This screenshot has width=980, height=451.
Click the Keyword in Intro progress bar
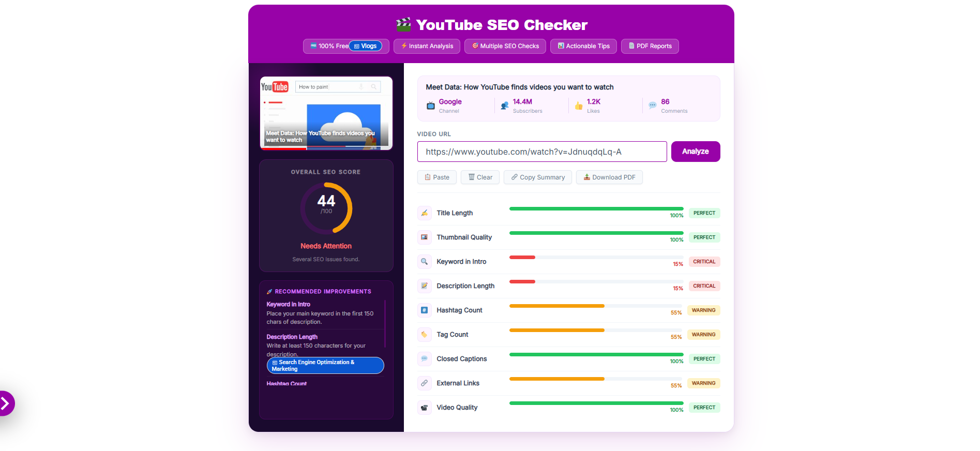click(x=596, y=257)
